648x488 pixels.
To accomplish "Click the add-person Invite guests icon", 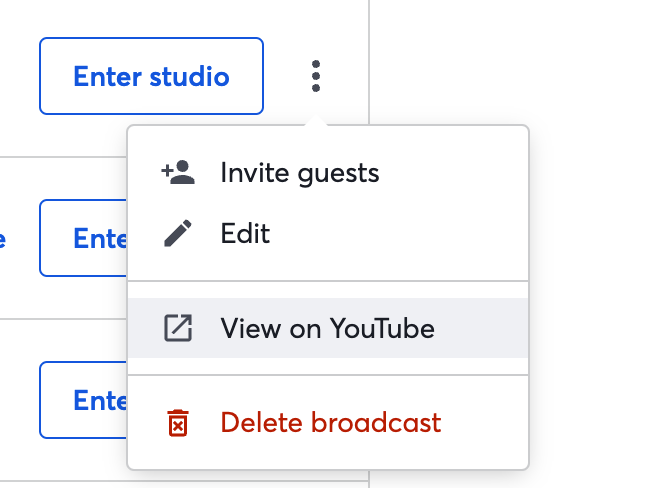I will (178, 172).
